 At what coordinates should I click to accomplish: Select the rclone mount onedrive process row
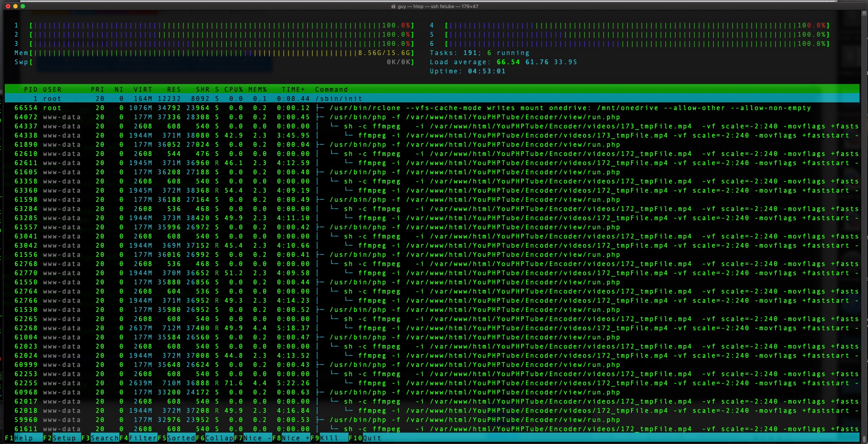[x=432, y=108]
